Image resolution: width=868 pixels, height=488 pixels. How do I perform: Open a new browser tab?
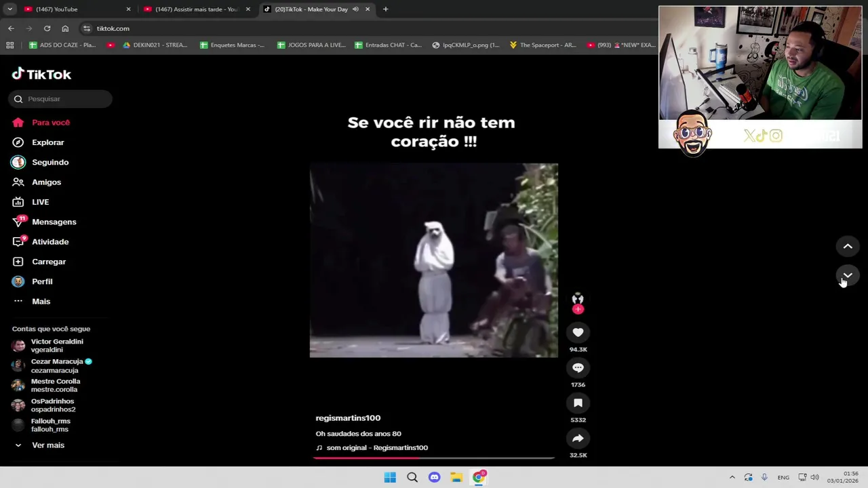point(385,9)
